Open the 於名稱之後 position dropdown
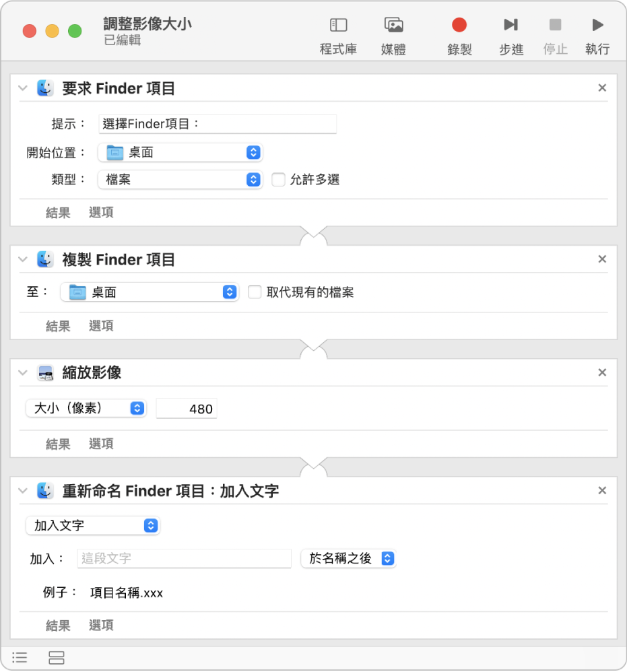Image resolution: width=627 pixels, height=672 pixels. pos(348,558)
